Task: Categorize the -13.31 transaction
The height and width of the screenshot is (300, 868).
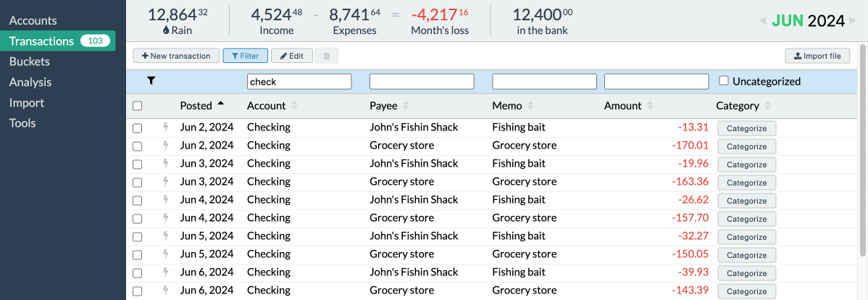Action: pos(747,128)
